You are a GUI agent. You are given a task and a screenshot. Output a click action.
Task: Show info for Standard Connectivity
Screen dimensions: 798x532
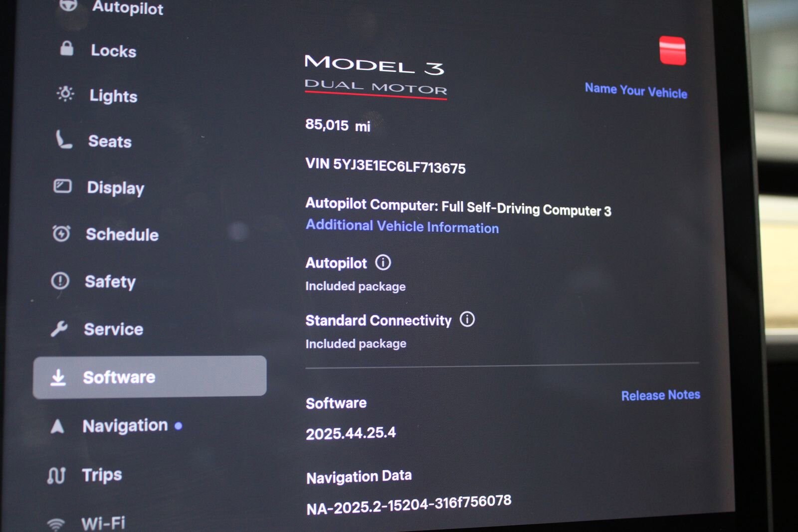(x=467, y=319)
